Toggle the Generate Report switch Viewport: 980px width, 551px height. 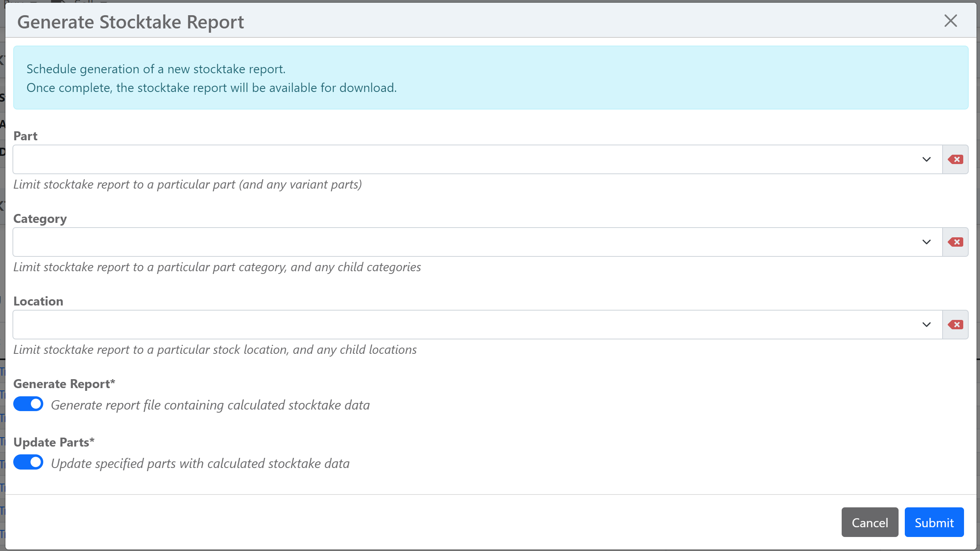(x=28, y=404)
